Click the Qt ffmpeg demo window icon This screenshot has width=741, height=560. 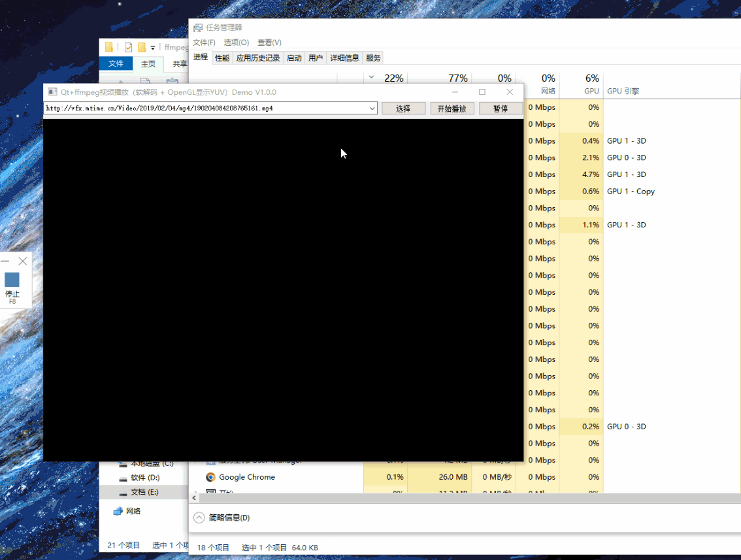52,92
